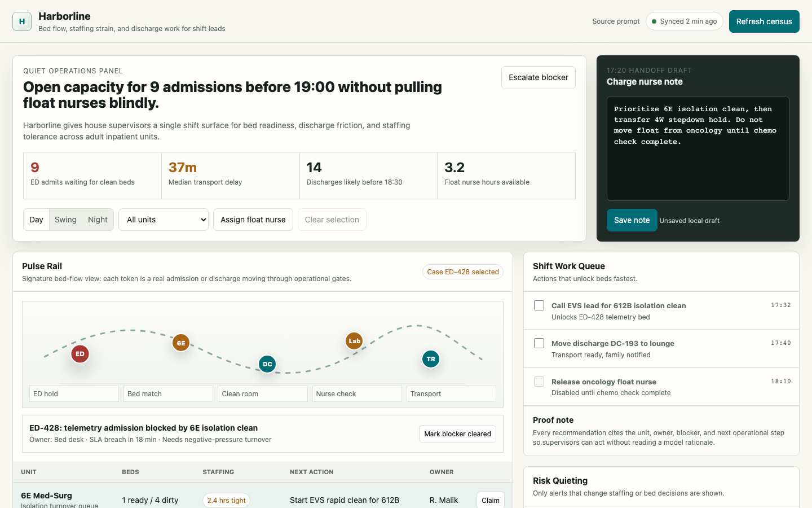Click the OWNER column header
This screenshot has height=508, width=812.
pos(442,472)
